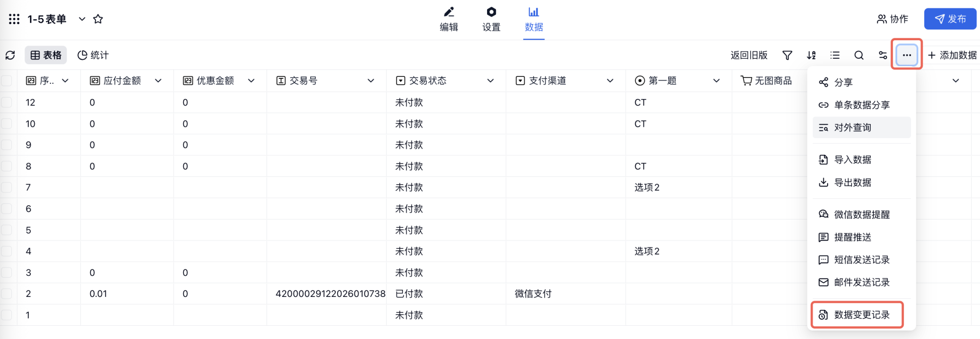Check the row with 序号 10
Screen dimensions: 980x339
(x=7, y=123)
